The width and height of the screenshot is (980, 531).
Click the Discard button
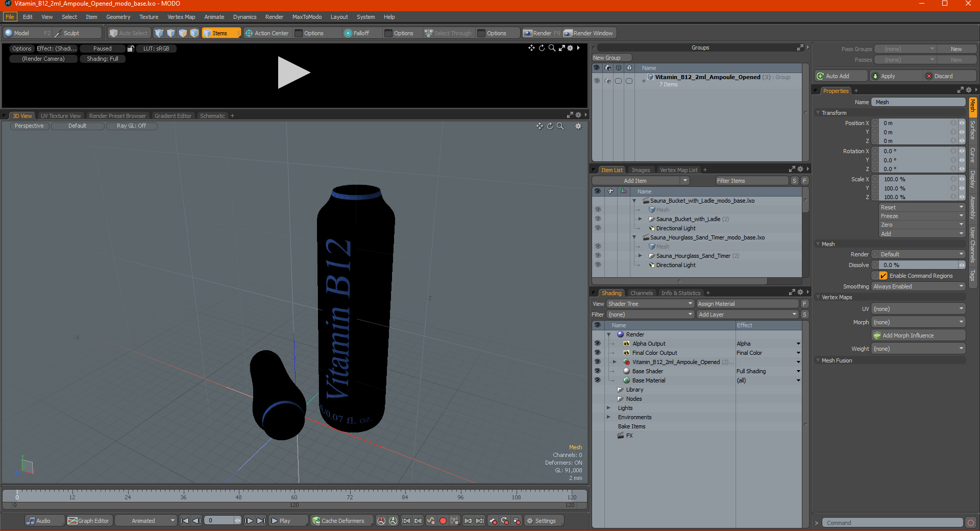tap(949, 76)
